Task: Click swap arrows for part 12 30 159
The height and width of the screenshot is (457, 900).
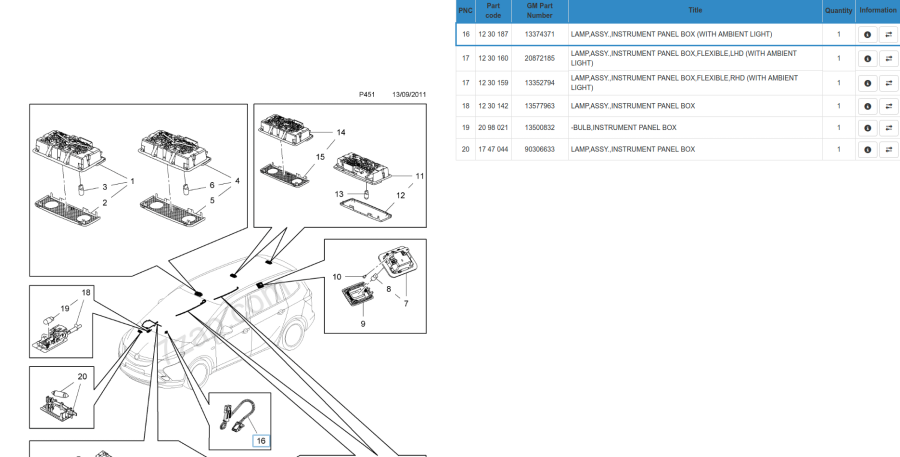Action: click(x=888, y=83)
